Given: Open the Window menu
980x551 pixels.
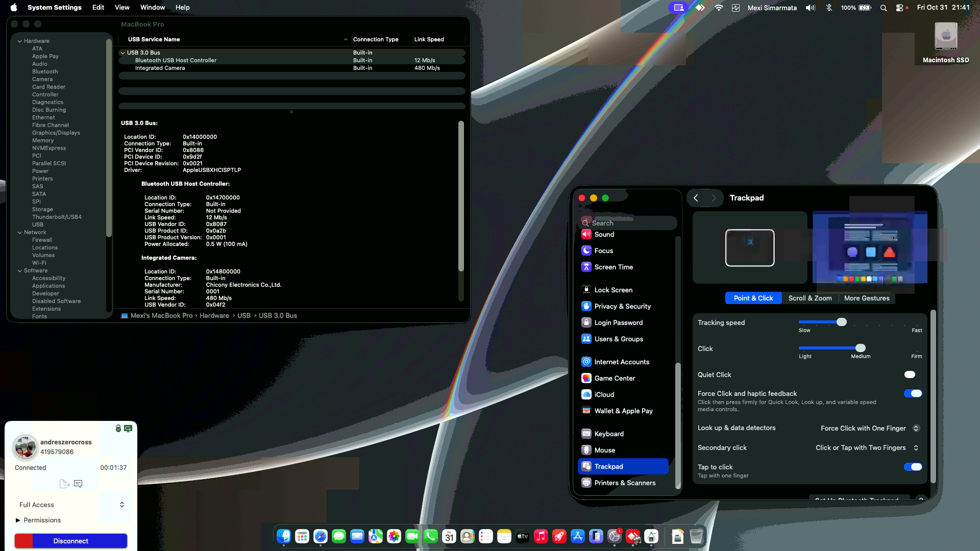Looking at the screenshot, I should click(152, 8).
